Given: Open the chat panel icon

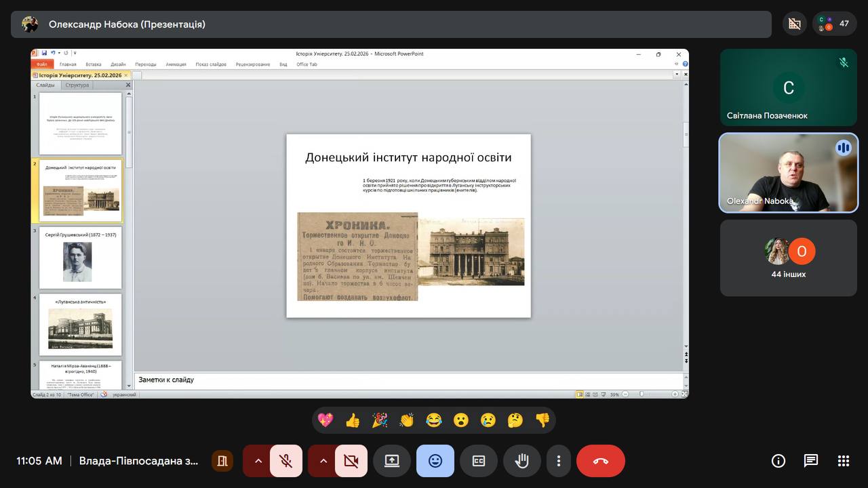Looking at the screenshot, I should pyautogui.click(x=810, y=461).
